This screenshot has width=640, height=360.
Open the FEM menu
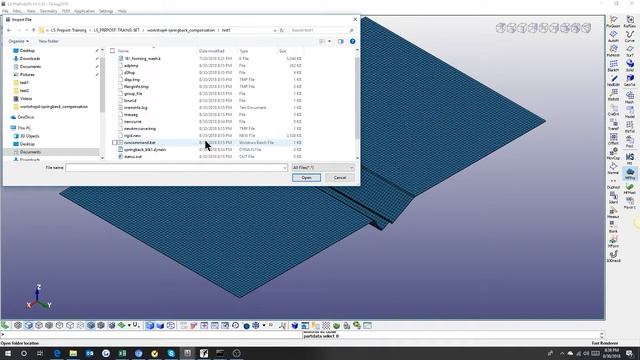[66, 11]
